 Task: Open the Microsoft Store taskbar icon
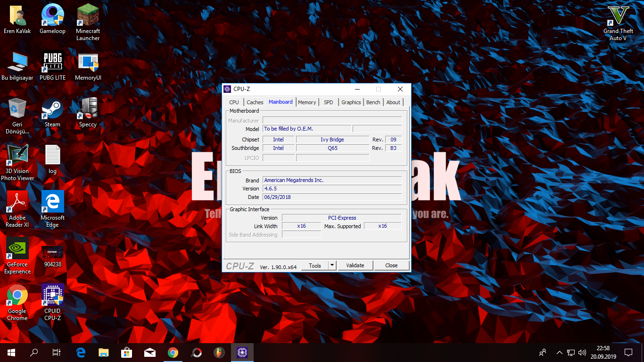tap(127, 352)
